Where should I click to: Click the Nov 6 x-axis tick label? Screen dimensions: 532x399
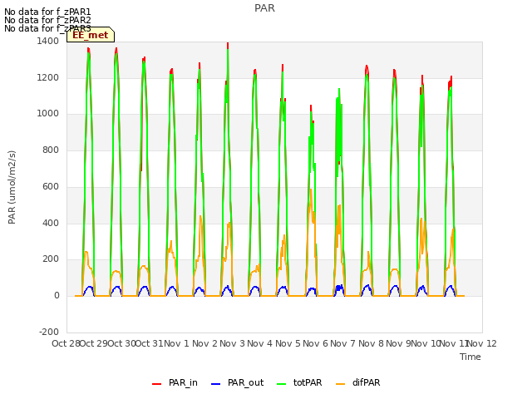tap(315, 343)
